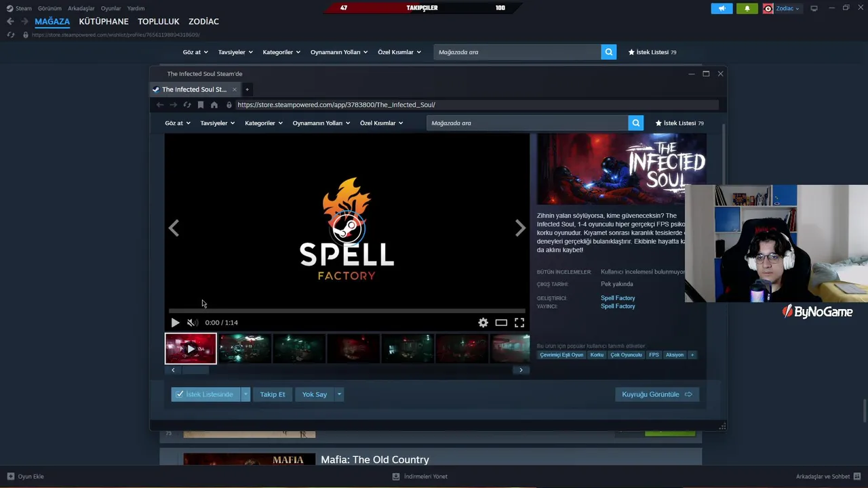
Task: Expand Tavsiyeler menu in popup store nav
Action: [218, 123]
